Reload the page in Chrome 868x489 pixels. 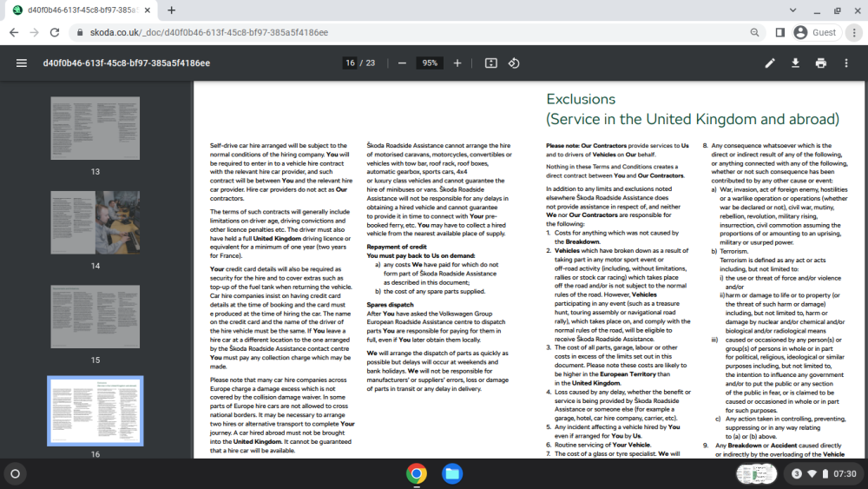(x=54, y=33)
